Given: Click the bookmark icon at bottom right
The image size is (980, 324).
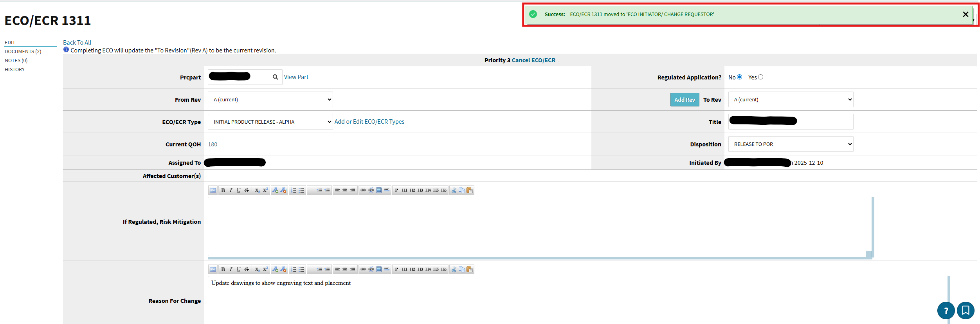Looking at the screenshot, I should tap(966, 311).
